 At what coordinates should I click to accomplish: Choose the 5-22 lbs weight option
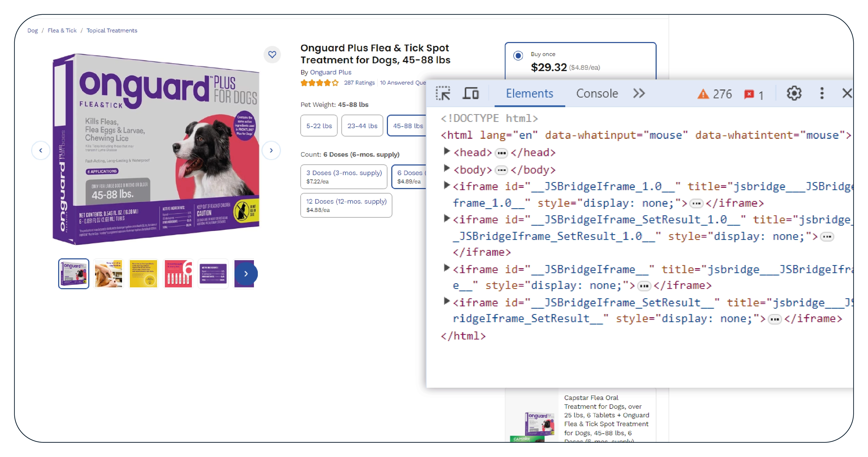click(x=319, y=126)
